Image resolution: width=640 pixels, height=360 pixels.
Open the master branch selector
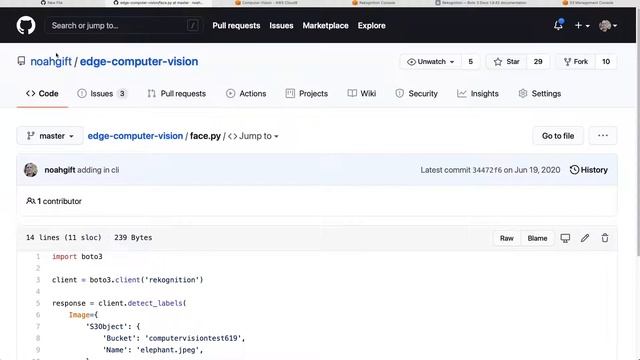[50, 136]
